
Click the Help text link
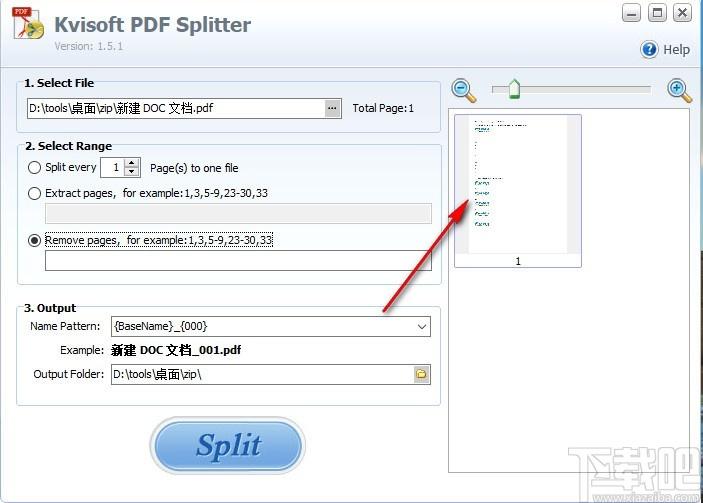[676, 49]
